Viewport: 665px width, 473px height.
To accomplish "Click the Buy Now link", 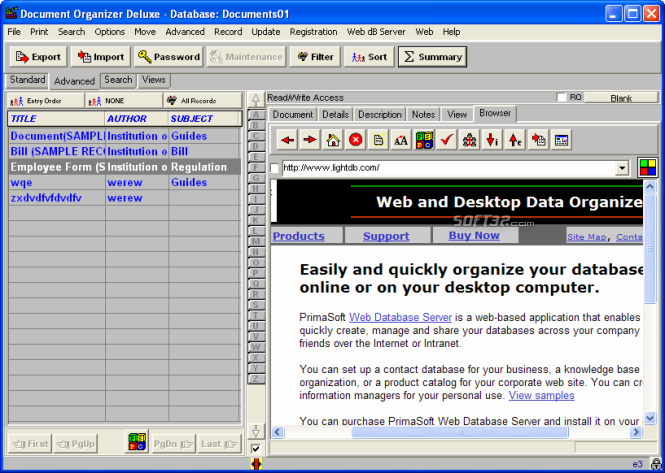I will point(474,235).
